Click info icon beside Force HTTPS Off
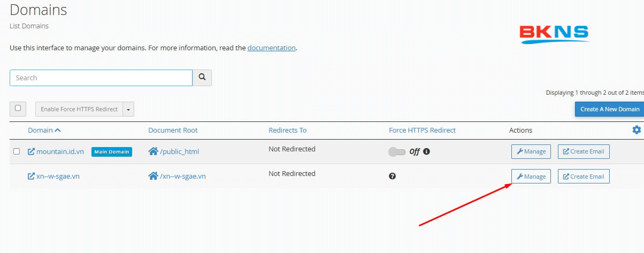Viewport: 644px width, 253px height. point(426,151)
